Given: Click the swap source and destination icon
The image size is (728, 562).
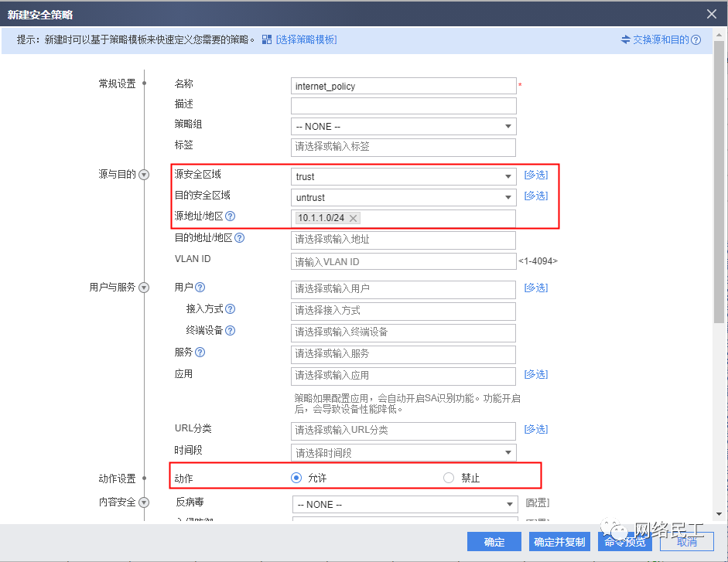Looking at the screenshot, I should coord(625,39).
